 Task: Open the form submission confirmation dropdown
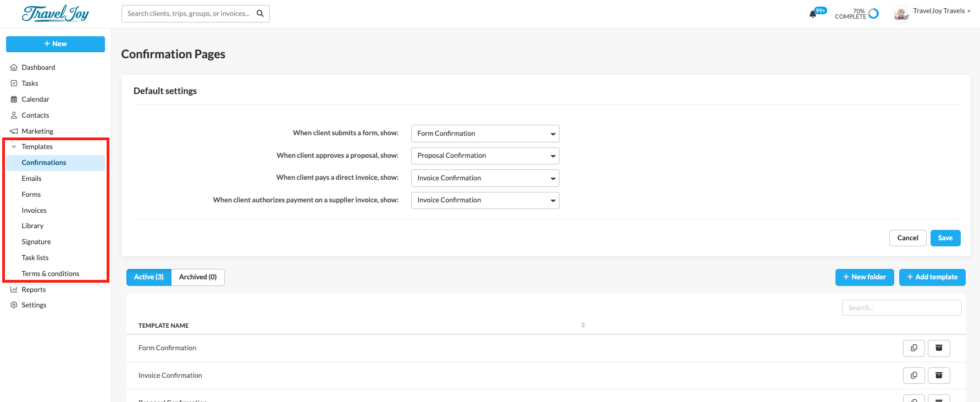coord(485,134)
